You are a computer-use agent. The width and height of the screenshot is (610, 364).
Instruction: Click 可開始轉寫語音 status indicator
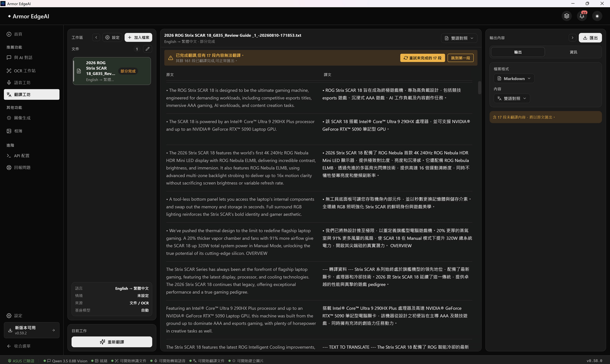point(168,361)
